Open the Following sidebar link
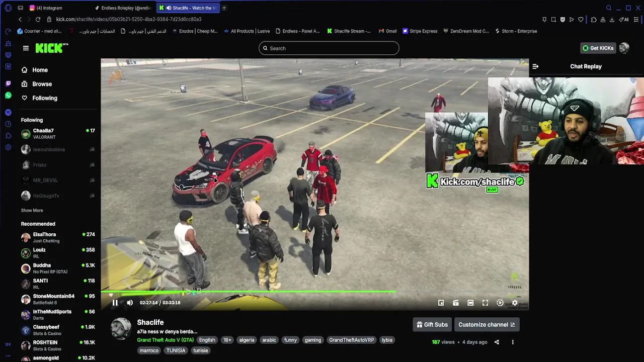This screenshot has height=362, width=644. click(39, 98)
